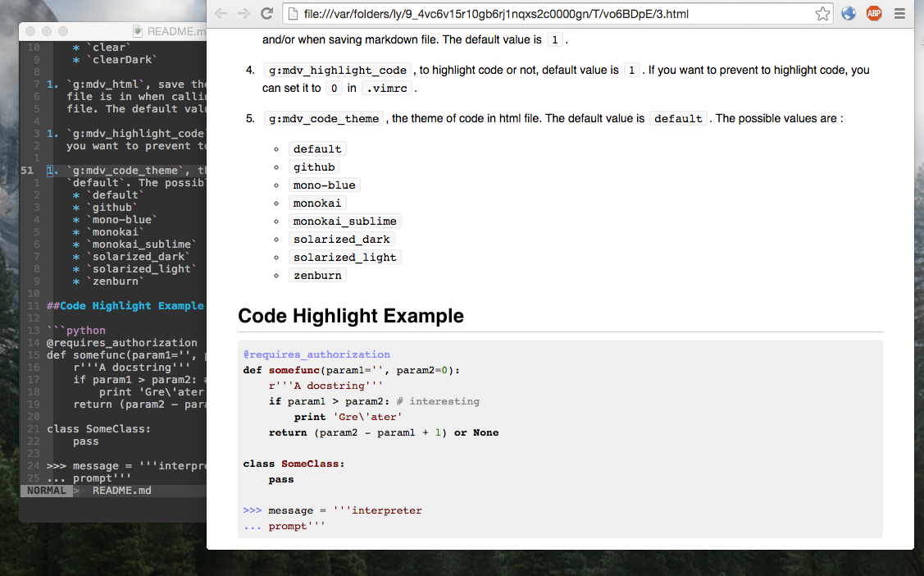Select the 'monokai_sublime' theme list item
Image resolution: width=924 pixels, height=576 pixels.
[344, 222]
